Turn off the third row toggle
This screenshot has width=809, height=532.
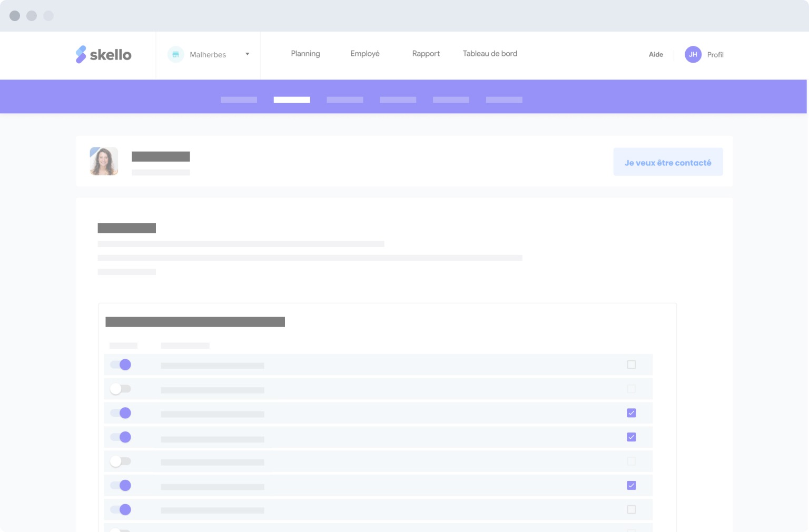(120, 413)
